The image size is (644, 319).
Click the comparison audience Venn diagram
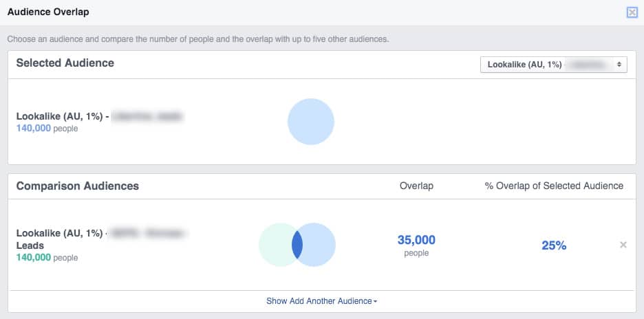[x=297, y=245]
